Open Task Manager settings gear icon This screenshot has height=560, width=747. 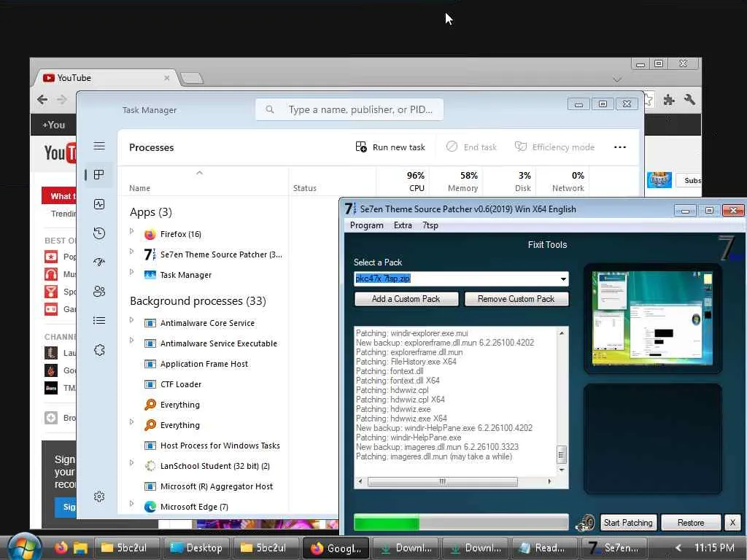[99, 497]
